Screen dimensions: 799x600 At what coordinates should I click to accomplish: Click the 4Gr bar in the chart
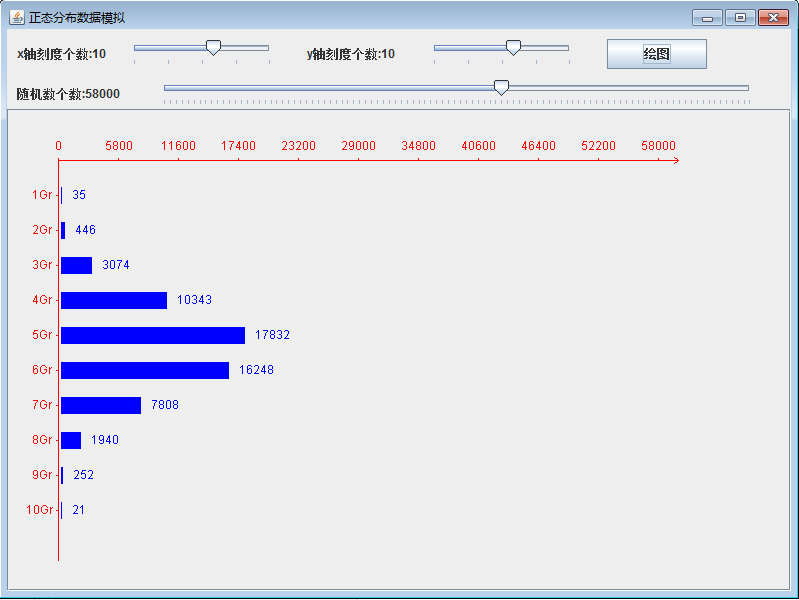pyautogui.click(x=114, y=300)
